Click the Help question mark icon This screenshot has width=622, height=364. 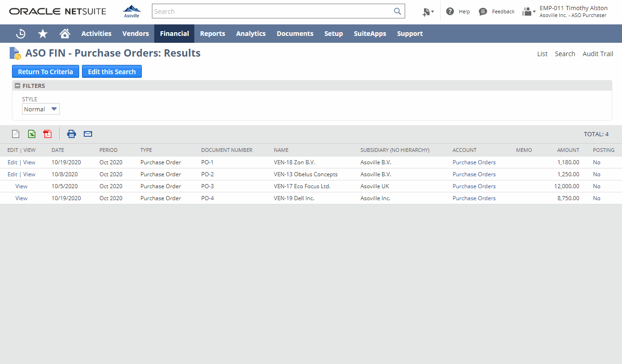click(450, 12)
